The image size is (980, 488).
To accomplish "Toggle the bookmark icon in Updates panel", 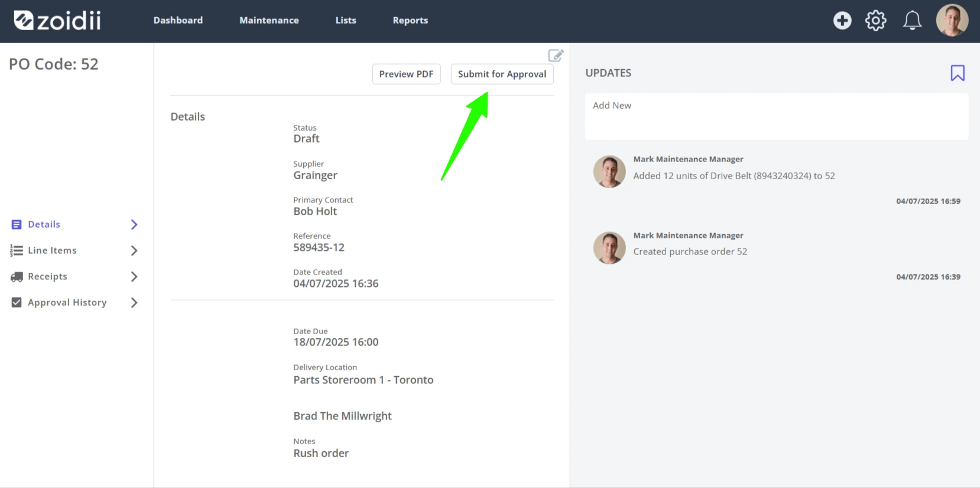I will [x=958, y=73].
